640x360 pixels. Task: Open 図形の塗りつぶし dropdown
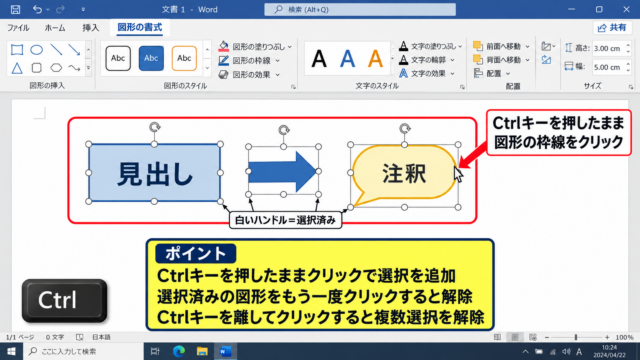256,47
